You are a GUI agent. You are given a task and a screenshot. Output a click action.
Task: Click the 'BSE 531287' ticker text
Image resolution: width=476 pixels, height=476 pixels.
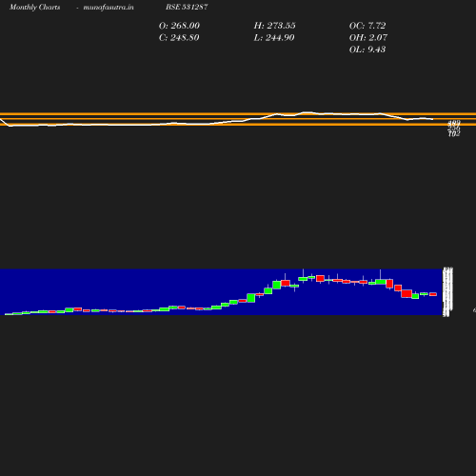tap(187, 7)
